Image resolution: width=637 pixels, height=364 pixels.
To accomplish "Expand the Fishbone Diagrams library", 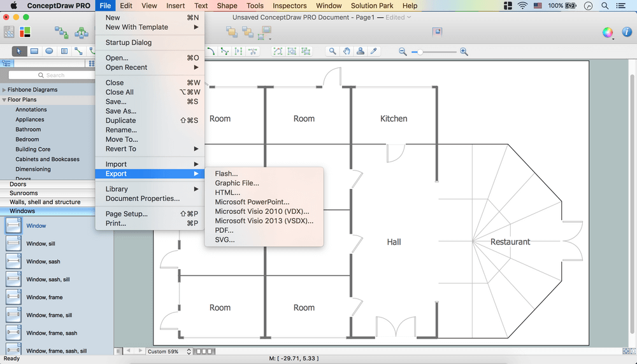I will pos(4,90).
